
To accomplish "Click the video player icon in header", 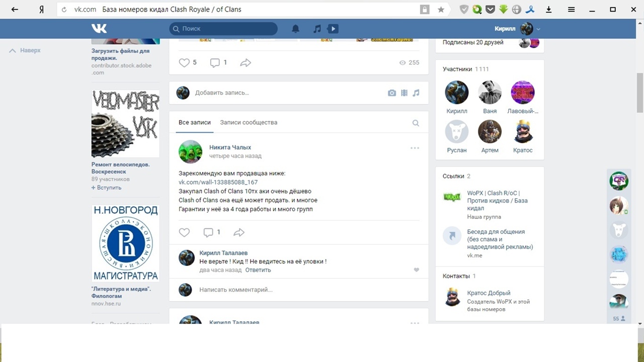I will 333,29.
